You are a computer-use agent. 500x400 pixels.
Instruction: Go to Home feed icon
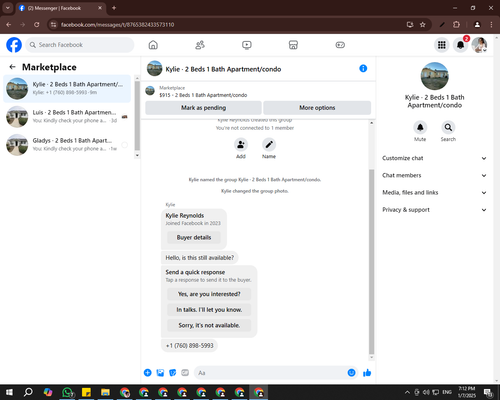point(153,45)
